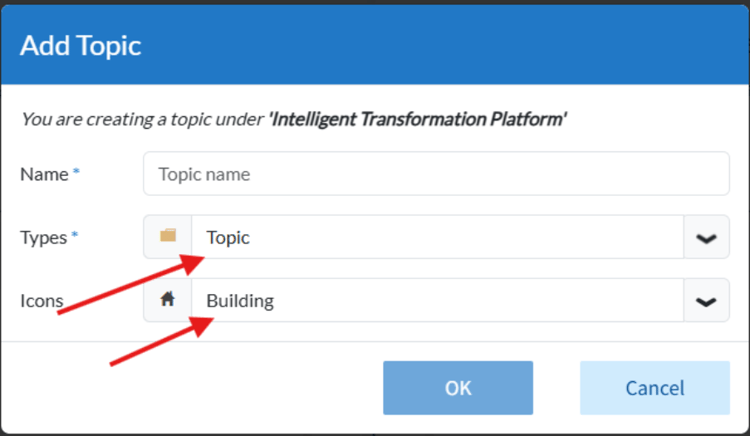Click the house icon beside Icons

tap(168, 300)
